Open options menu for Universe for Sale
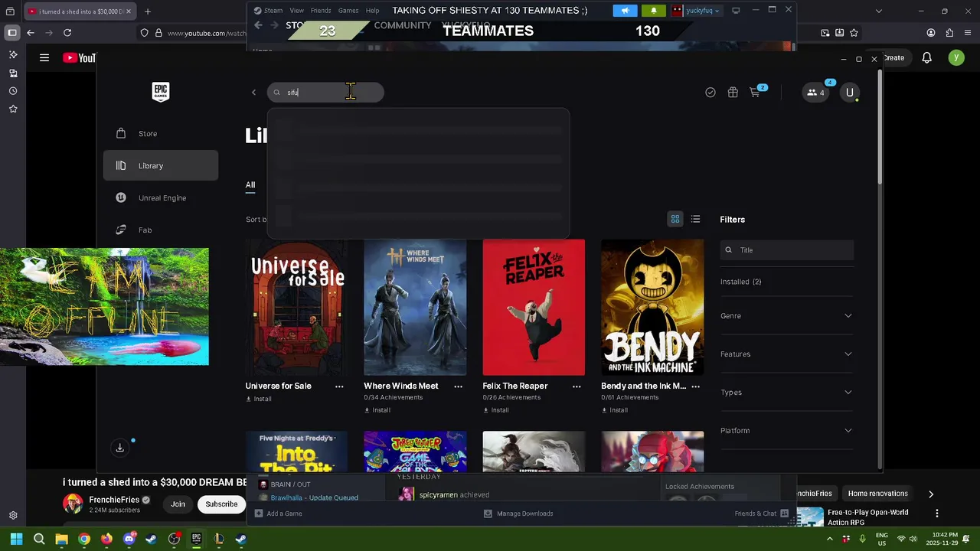This screenshot has height=551, width=980. (x=339, y=386)
